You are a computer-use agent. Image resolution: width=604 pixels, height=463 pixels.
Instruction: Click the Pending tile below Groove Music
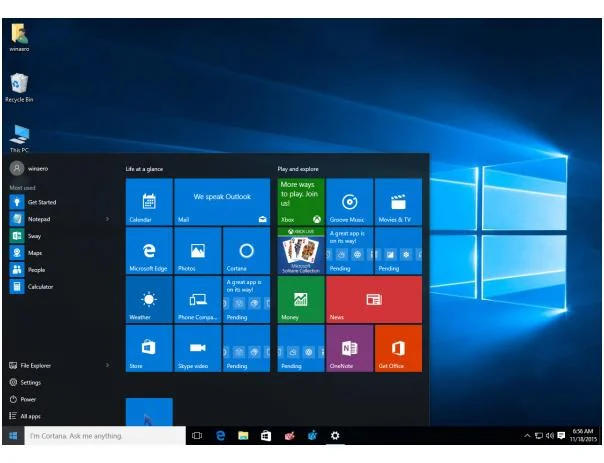tap(349, 250)
